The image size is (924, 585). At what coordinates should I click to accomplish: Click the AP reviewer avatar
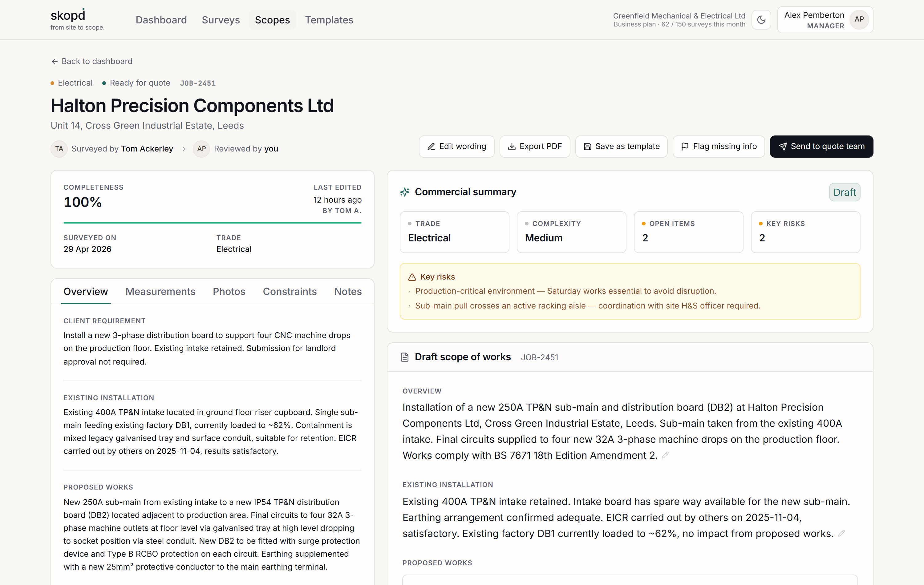pyautogui.click(x=201, y=149)
